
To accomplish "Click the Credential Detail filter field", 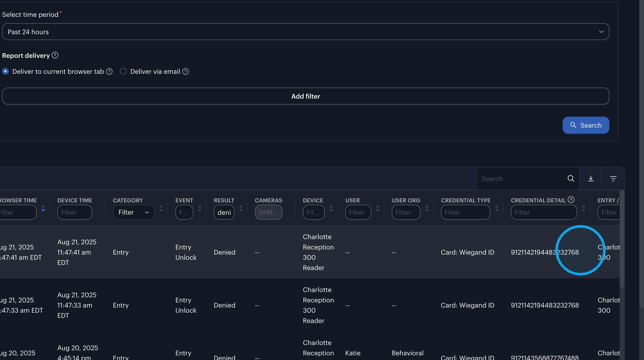I will 544,212.
